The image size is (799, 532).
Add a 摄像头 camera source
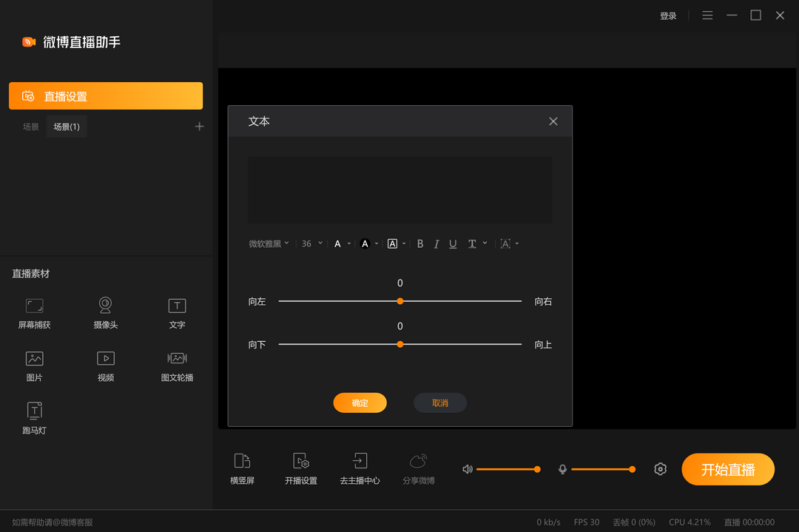click(x=105, y=312)
